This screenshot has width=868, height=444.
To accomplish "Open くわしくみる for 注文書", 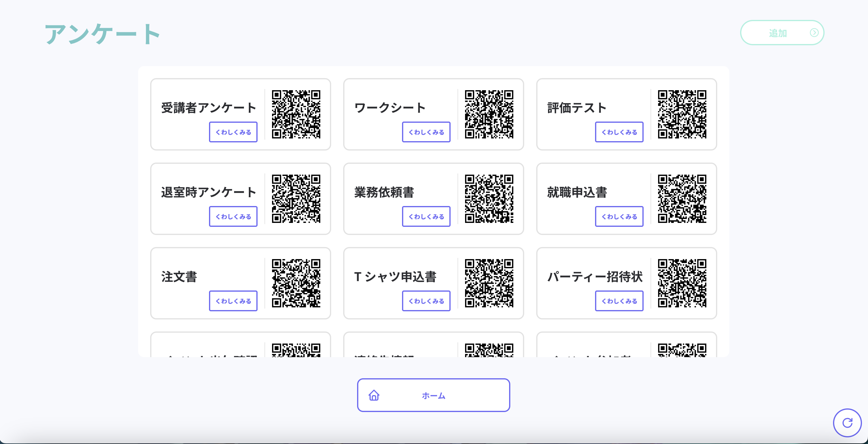I will point(233,301).
